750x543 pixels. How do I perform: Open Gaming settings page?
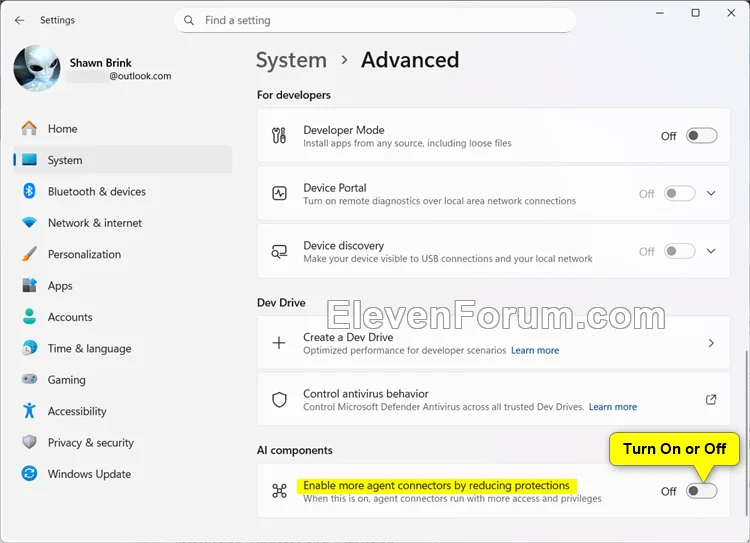pyautogui.click(x=123, y=379)
